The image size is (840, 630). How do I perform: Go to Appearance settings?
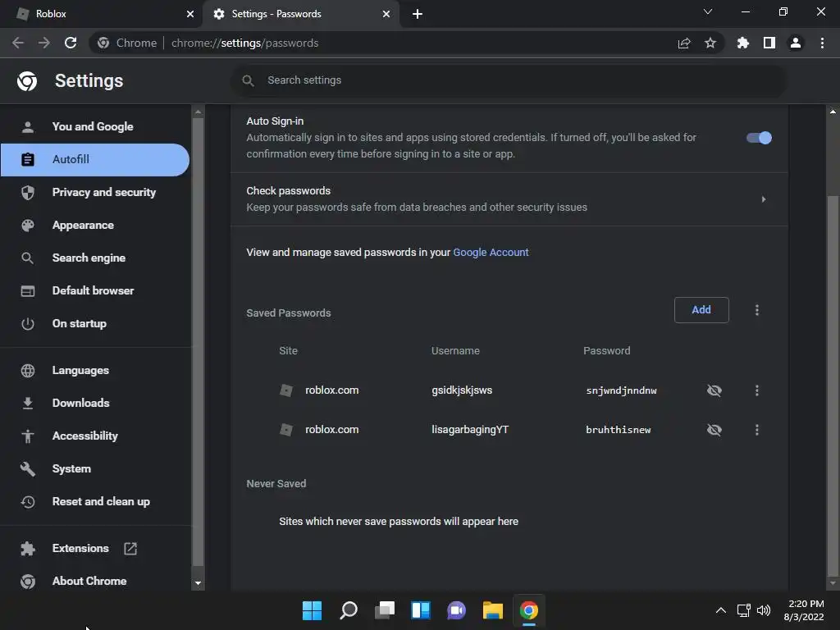[x=95, y=225]
